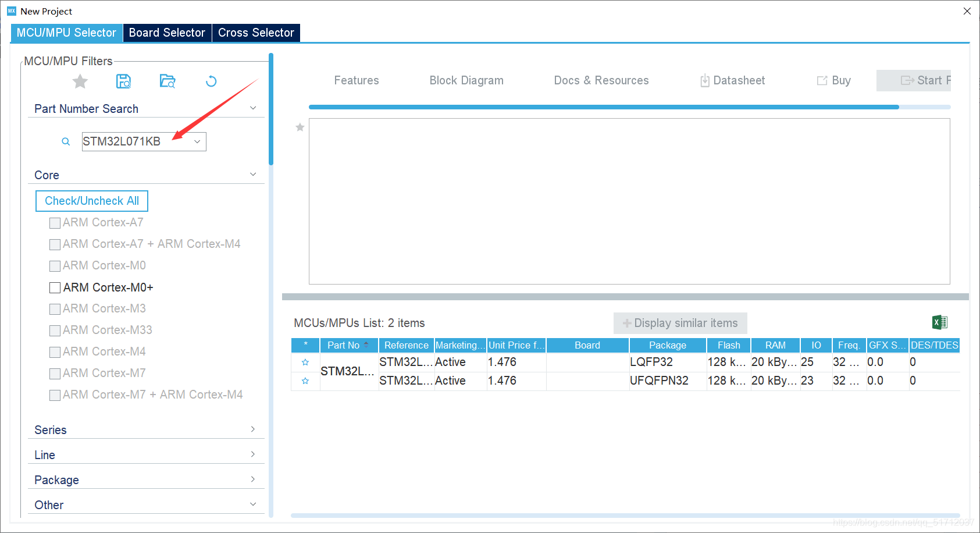Toggle ARM Cortex-A7 + ARM Cortex-M4 checkbox
Viewport: 980px width, 533px height.
point(55,244)
